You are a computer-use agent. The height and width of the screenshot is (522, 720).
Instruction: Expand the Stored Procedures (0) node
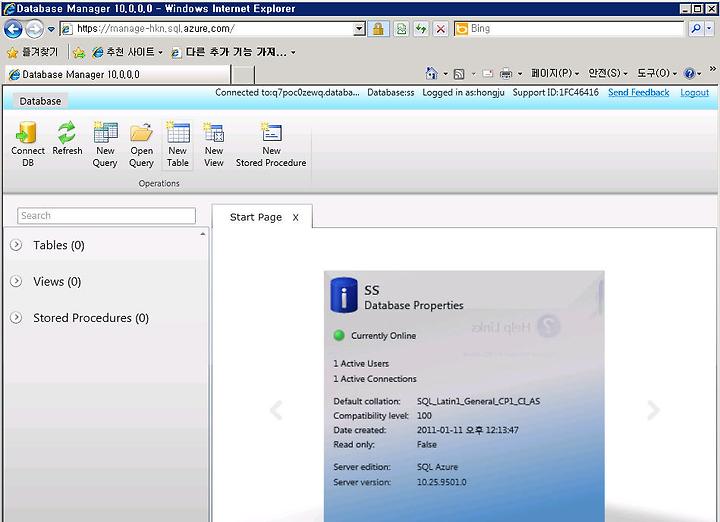pos(16,317)
